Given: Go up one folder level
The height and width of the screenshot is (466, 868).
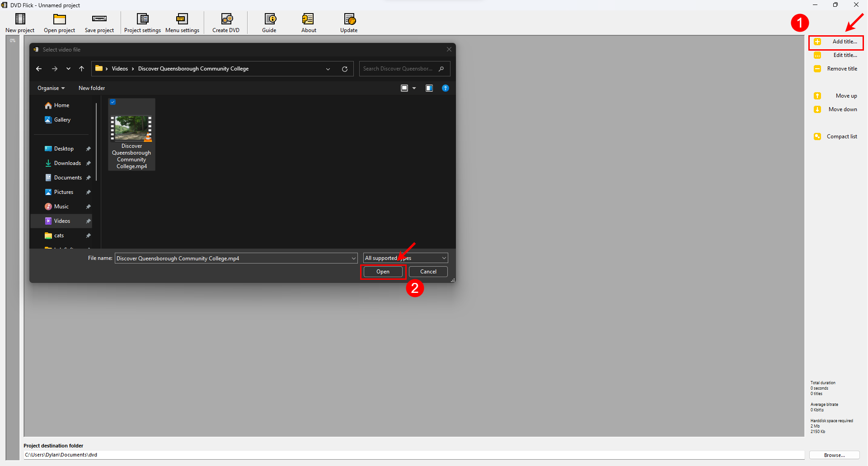Looking at the screenshot, I should pyautogui.click(x=82, y=69).
